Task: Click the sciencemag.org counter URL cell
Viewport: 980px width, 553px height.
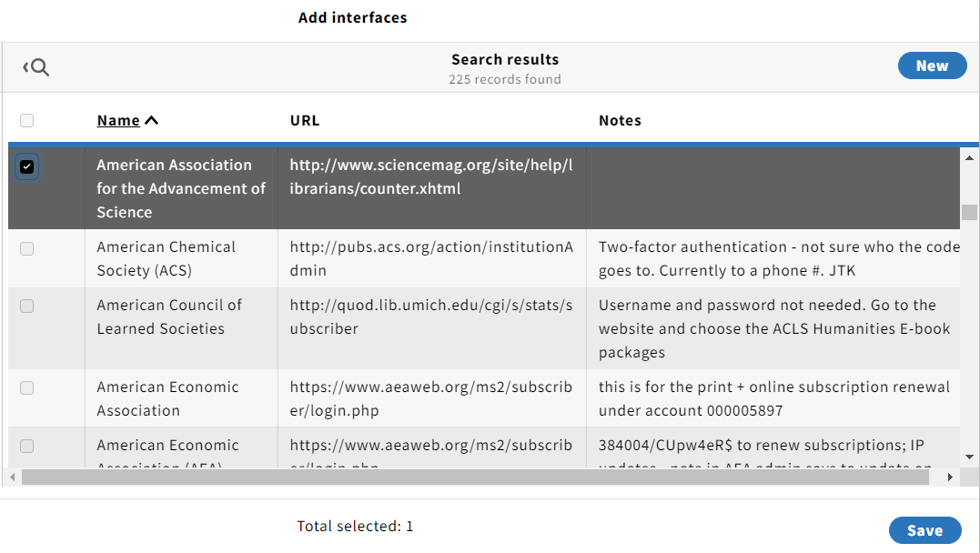Action: tap(432, 188)
